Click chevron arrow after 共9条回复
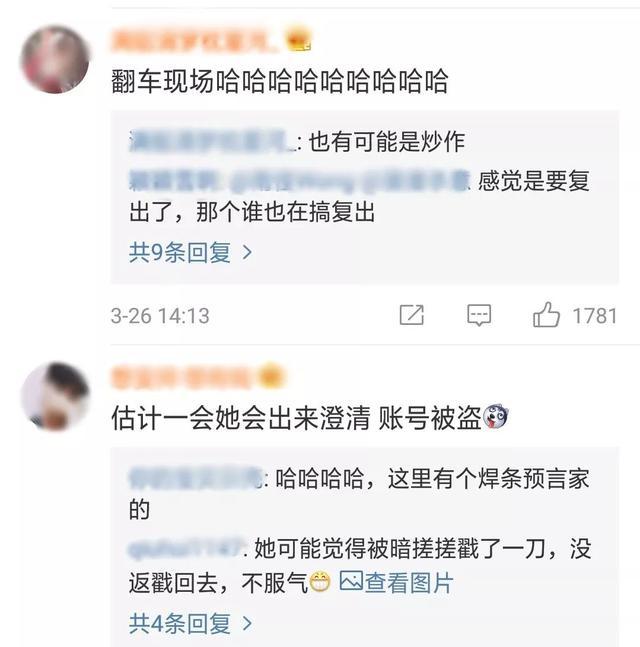Screen dimensions: 640x647 click(x=247, y=253)
